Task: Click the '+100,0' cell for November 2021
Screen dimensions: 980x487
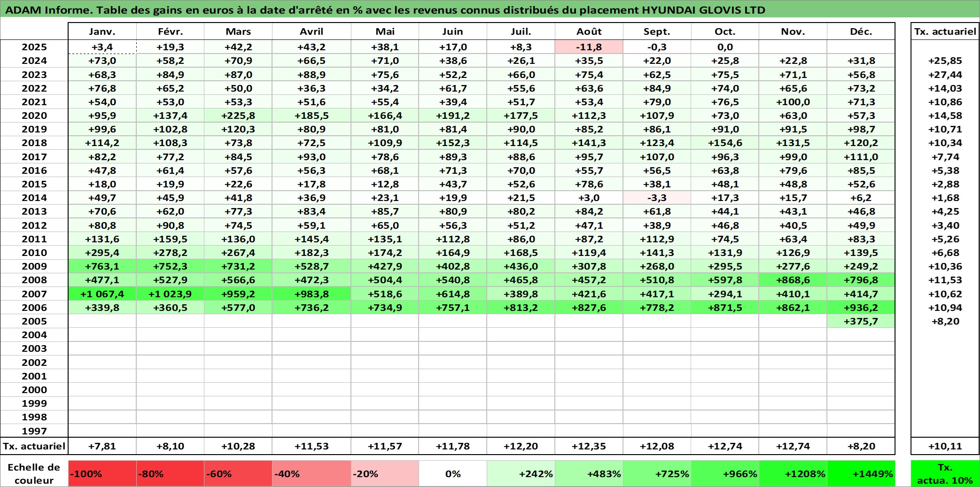Action: (793, 102)
